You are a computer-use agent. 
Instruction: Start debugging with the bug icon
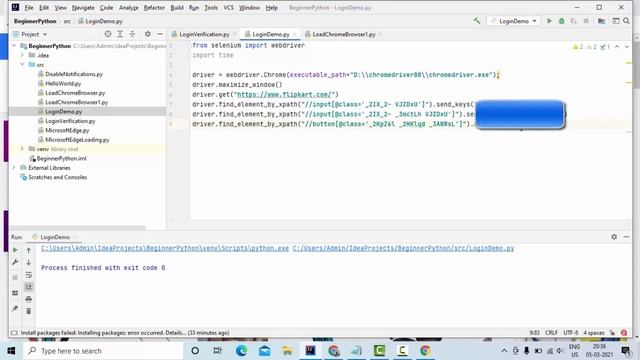(562, 21)
